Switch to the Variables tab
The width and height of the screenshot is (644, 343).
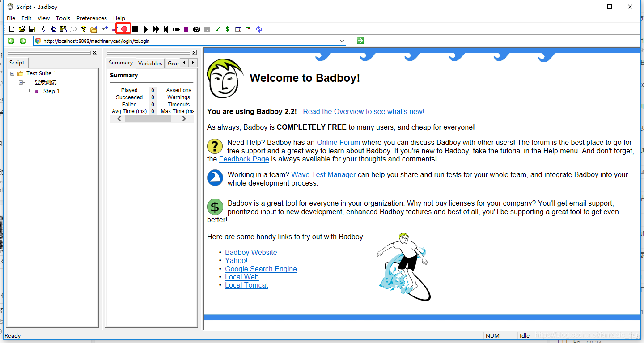pyautogui.click(x=150, y=63)
